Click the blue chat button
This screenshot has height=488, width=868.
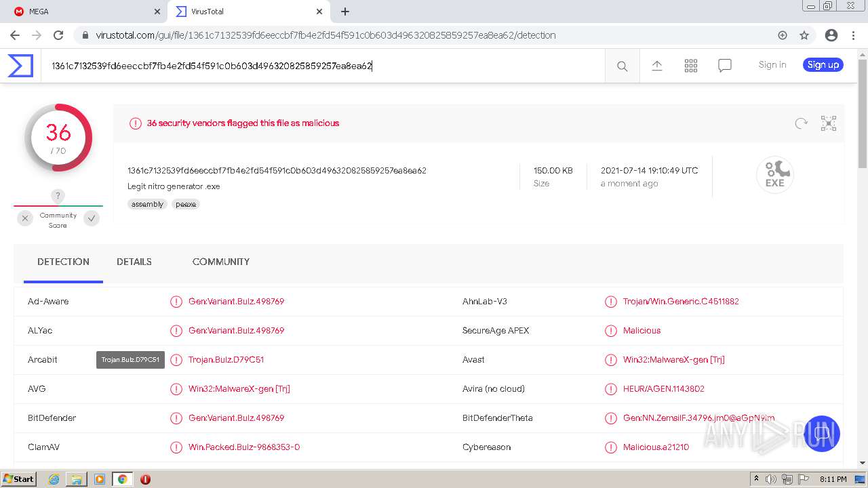[x=822, y=434]
